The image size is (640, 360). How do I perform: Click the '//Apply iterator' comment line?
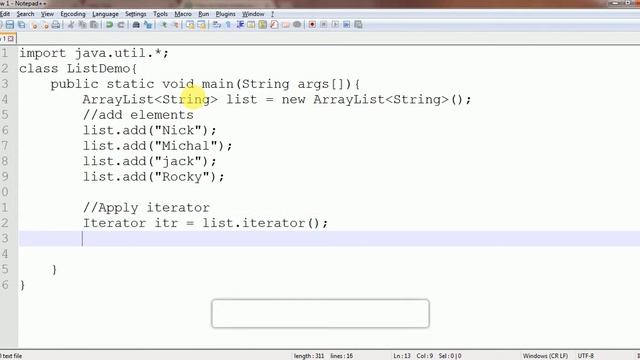(x=146, y=208)
